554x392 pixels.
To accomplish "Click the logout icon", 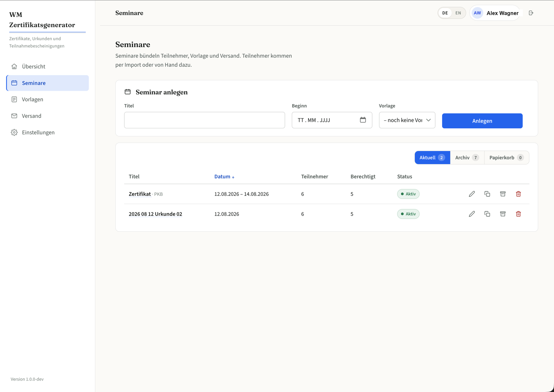I will point(531,13).
